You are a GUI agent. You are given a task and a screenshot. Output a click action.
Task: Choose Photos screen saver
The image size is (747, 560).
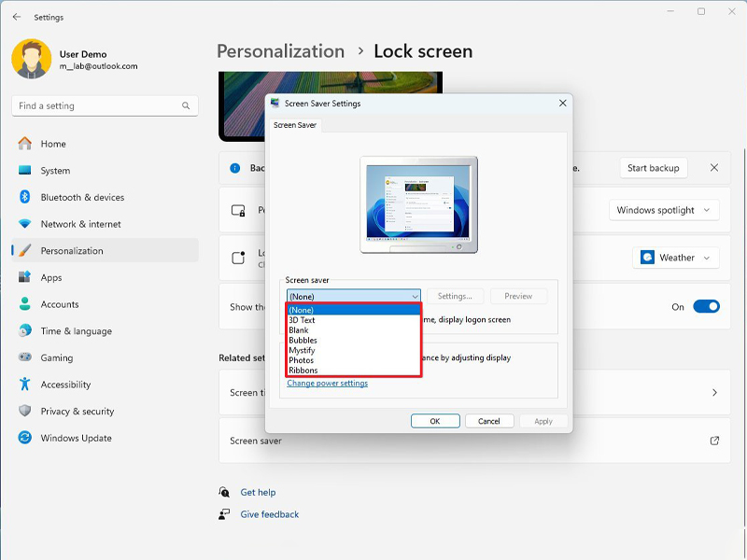[x=354, y=360]
